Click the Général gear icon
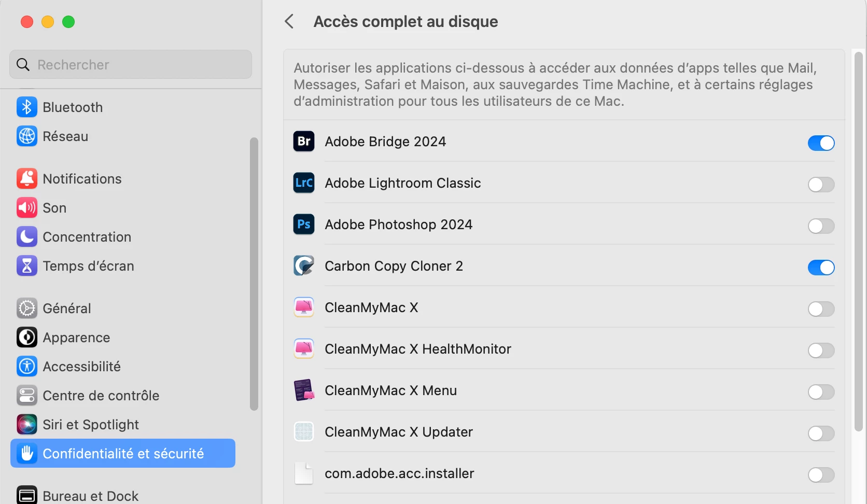Image resolution: width=867 pixels, height=504 pixels. (x=27, y=309)
